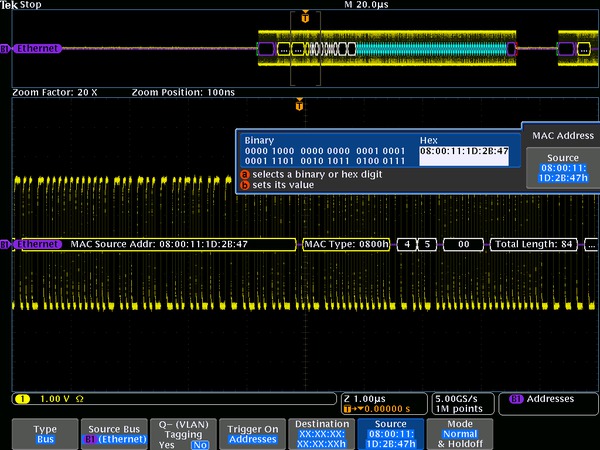Set Q-(VLAN) Tagging to No

click(x=200, y=444)
